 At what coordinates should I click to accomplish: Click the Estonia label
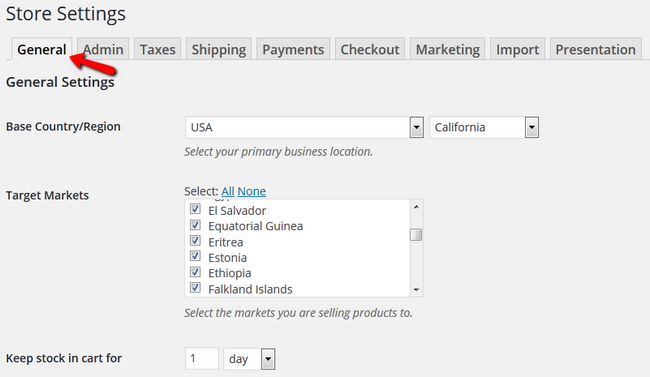pyautogui.click(x=227, y=258)
